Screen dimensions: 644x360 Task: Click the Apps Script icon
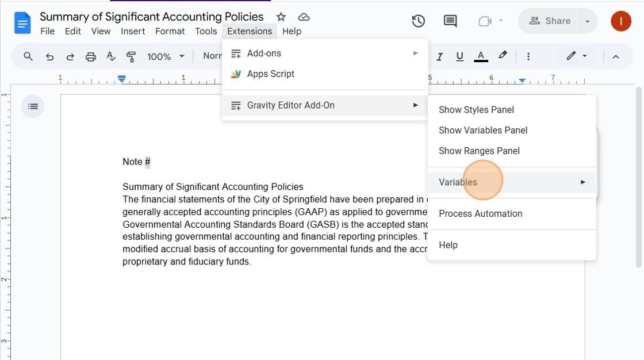coord(236,74)
